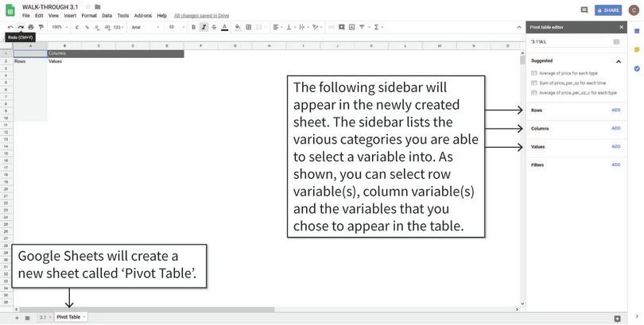Open the fill color picker
Screen dimensions: 644x325
(x=238, y=27)
